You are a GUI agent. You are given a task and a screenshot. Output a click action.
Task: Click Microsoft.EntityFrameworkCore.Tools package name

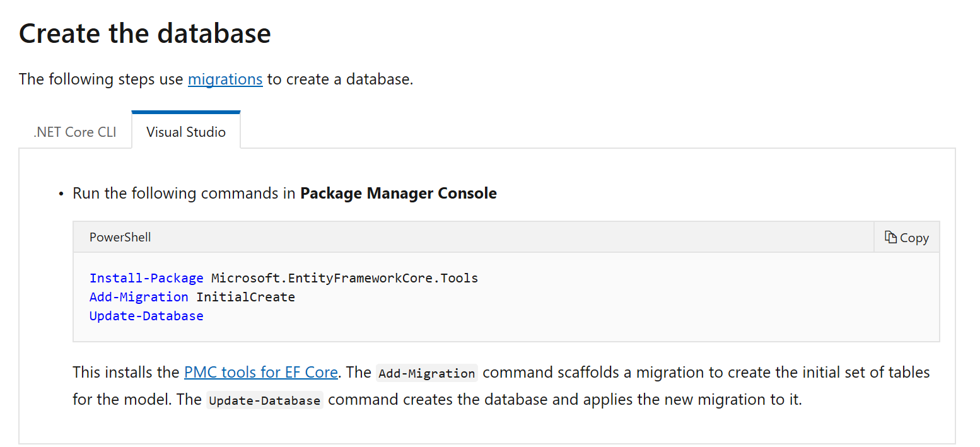click(x=343, y=277)
